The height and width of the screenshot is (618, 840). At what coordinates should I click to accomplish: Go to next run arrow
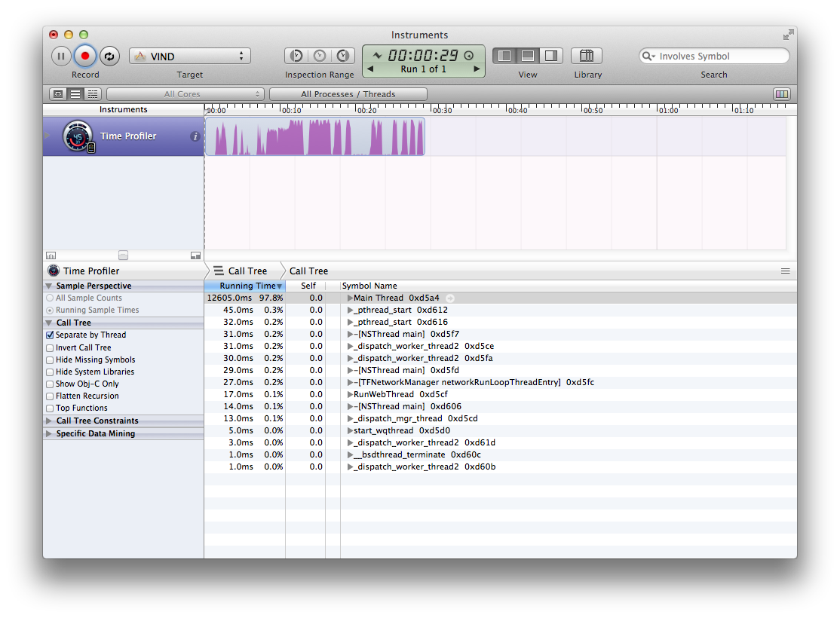point(477,69)
